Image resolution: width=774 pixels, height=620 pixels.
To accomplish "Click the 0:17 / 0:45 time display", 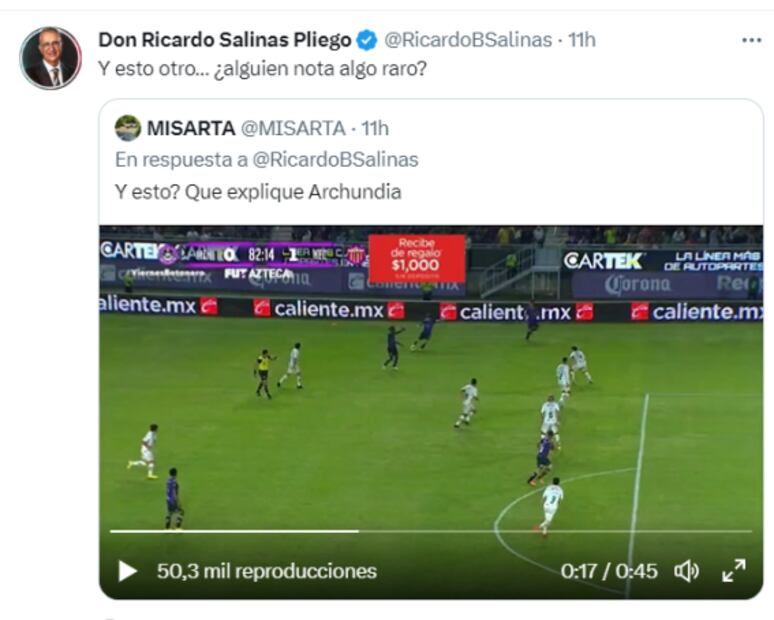I will coord(609,571).
